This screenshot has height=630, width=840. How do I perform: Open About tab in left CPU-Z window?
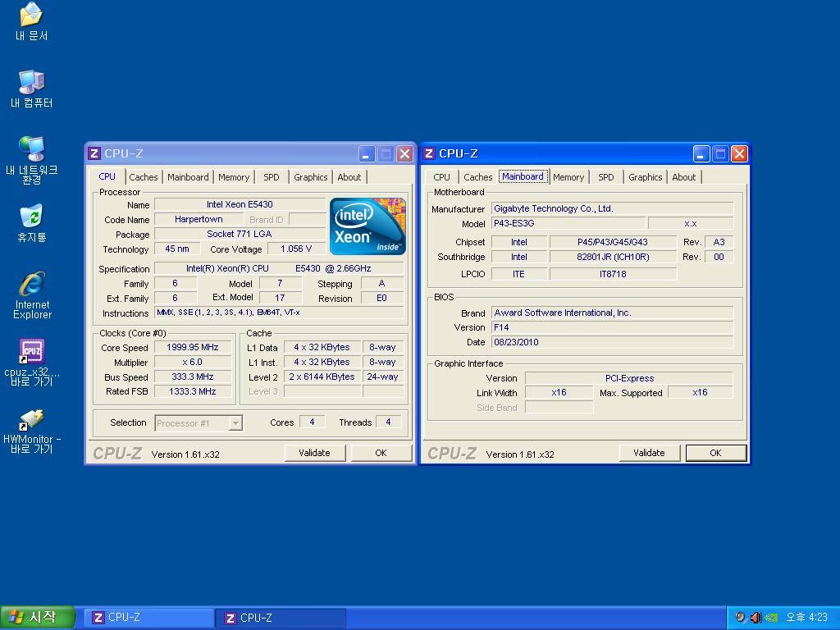[349, 177]
